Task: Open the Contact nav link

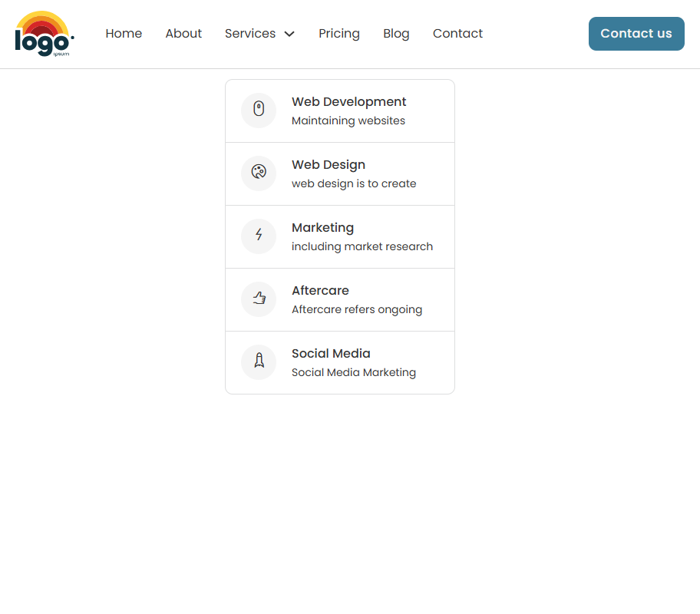Action: (x=457, y=34)
